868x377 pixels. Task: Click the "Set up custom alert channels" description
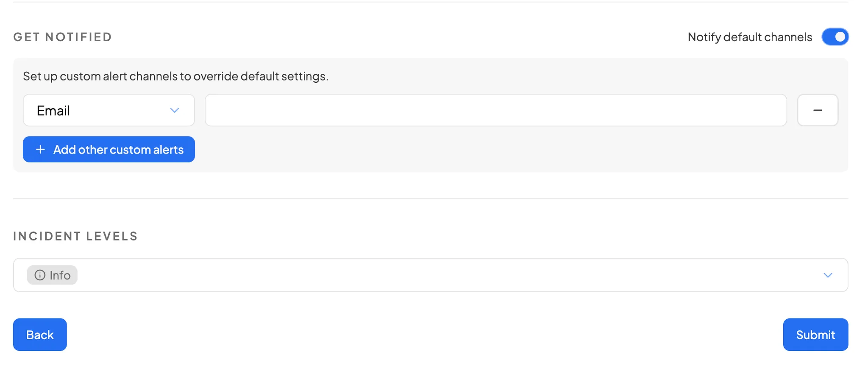[x=175, y=76]
